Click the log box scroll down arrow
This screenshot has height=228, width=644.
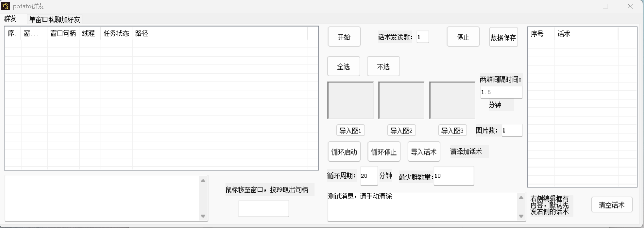click(203, 216)
